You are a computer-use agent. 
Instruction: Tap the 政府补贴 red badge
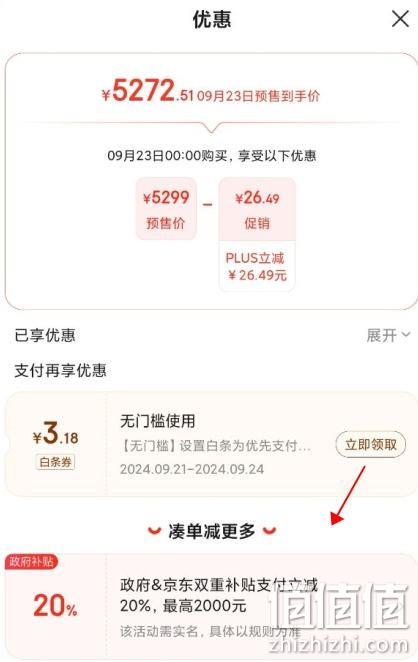30,562
